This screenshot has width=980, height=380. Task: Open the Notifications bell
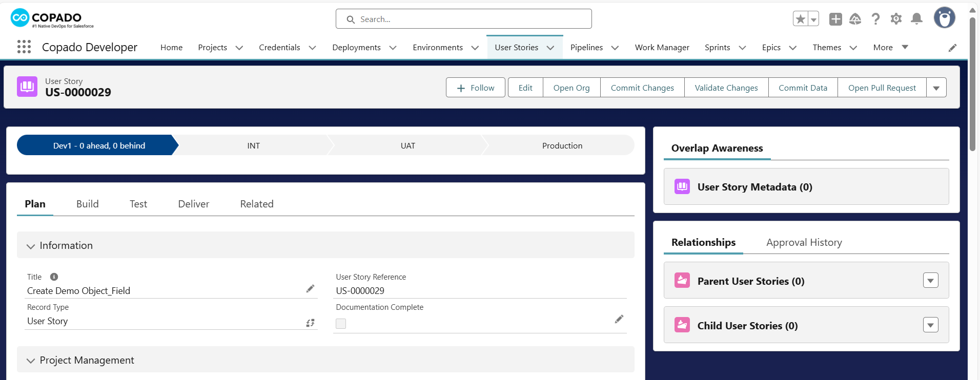916,19
